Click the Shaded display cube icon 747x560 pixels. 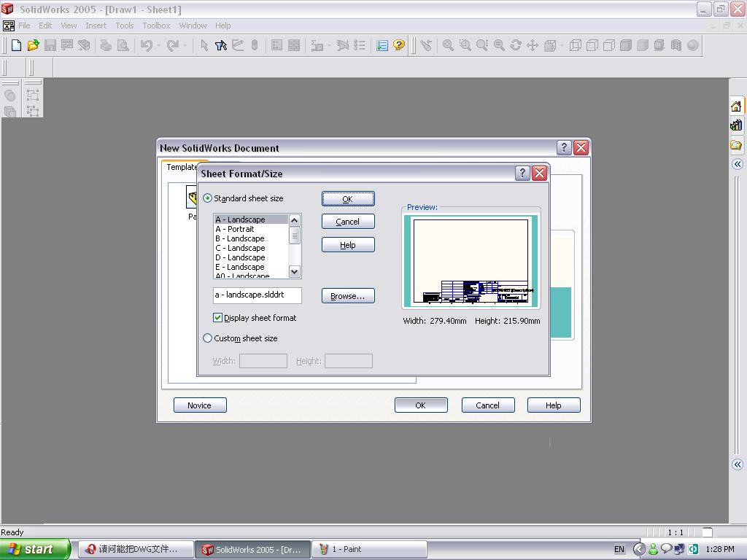[x=642, y=45]
